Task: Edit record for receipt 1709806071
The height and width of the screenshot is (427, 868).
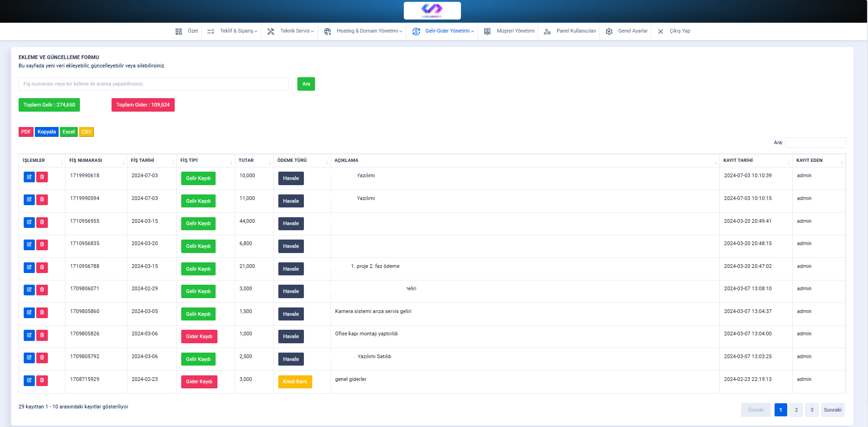Action: tap(29, 290)
